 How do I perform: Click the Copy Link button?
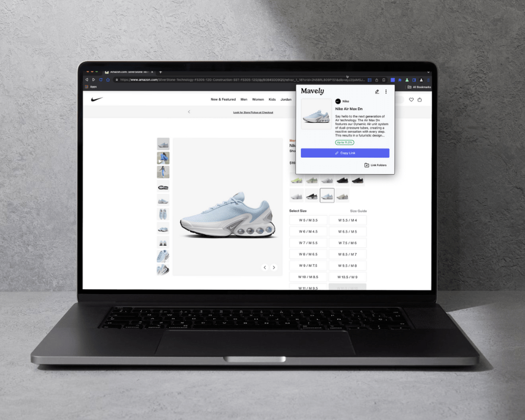click(345, 153)
